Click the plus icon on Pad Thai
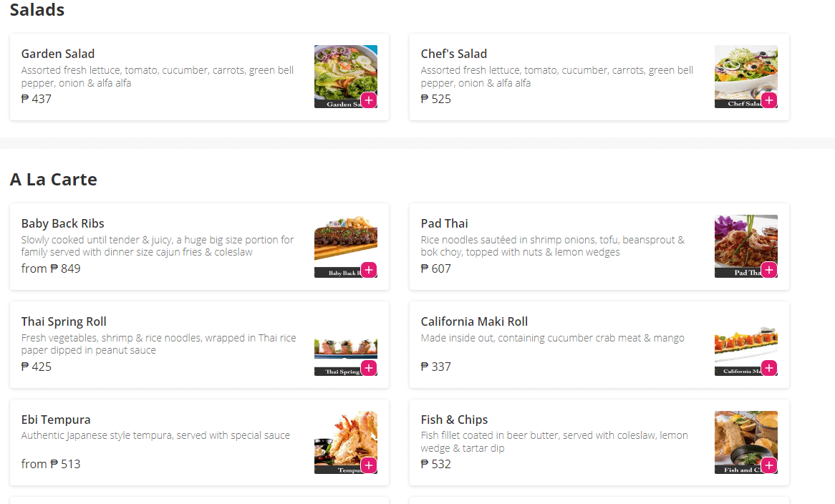This screenshot has width=835, height=504. (768, 270)
